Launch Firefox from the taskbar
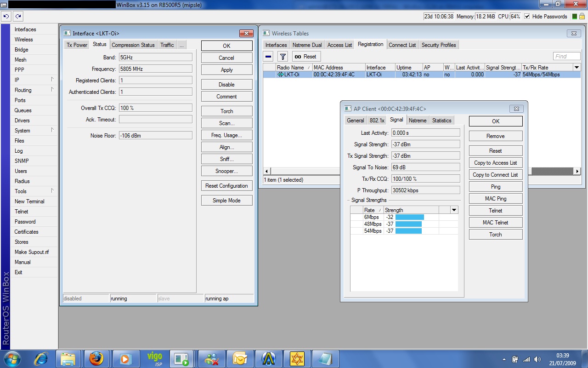 click(x=96, y=358)
